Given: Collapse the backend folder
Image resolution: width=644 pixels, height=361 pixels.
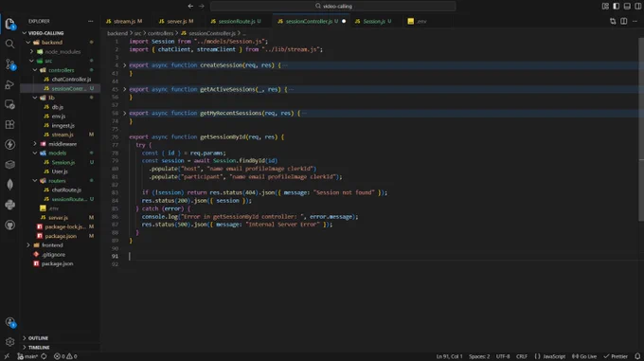Looking at the screenshot, I should click(28, 43).
